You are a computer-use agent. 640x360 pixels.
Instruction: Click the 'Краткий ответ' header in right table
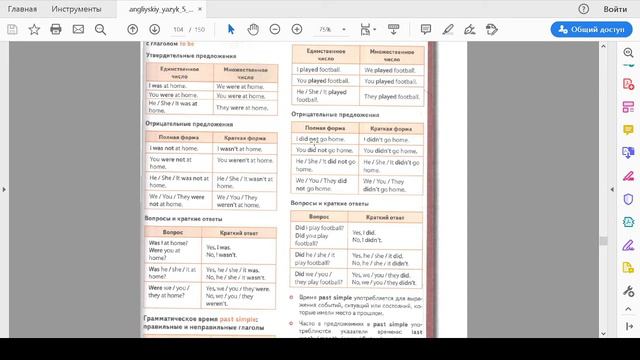384,218
